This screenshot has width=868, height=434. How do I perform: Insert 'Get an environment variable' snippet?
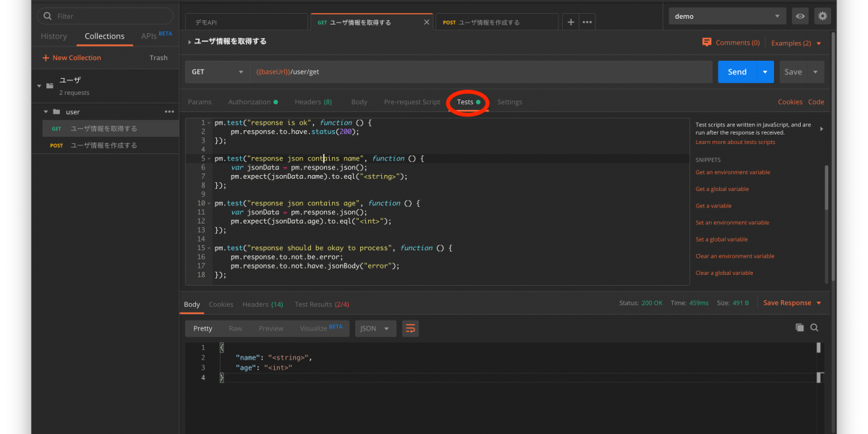click(733, 172)
